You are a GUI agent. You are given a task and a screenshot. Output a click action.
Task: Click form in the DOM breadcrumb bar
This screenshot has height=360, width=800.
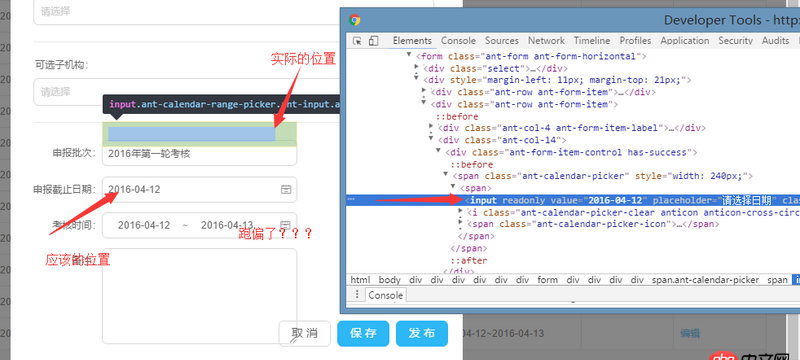click(547, 280)
